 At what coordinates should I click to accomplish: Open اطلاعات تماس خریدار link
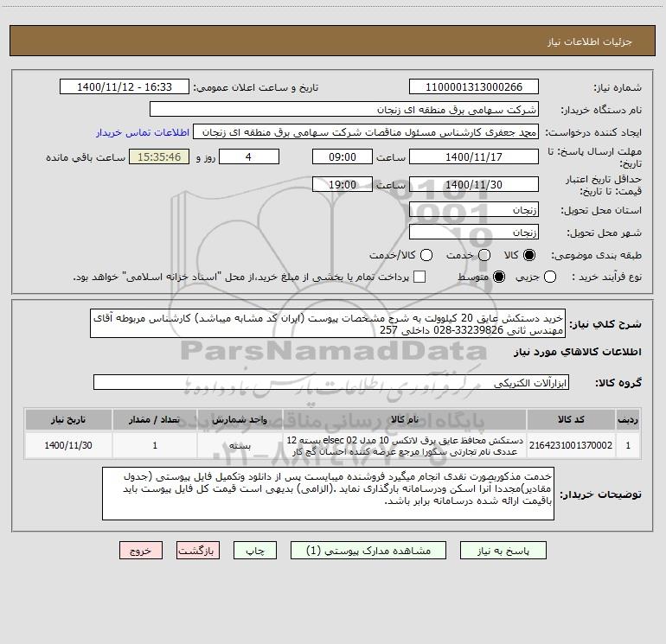(143, 132)
